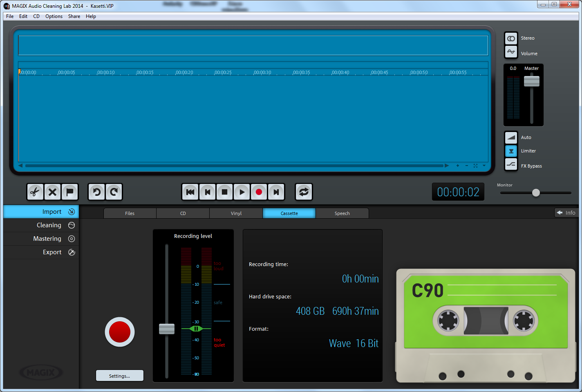The height and width of the screenshot is (392, 582).
Task: Toggle the Volume curve button
Action: coord(511,52)
